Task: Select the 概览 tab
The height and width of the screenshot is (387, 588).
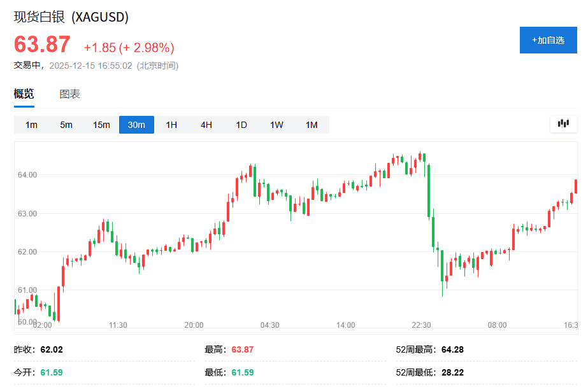Action: click(23, 93)
